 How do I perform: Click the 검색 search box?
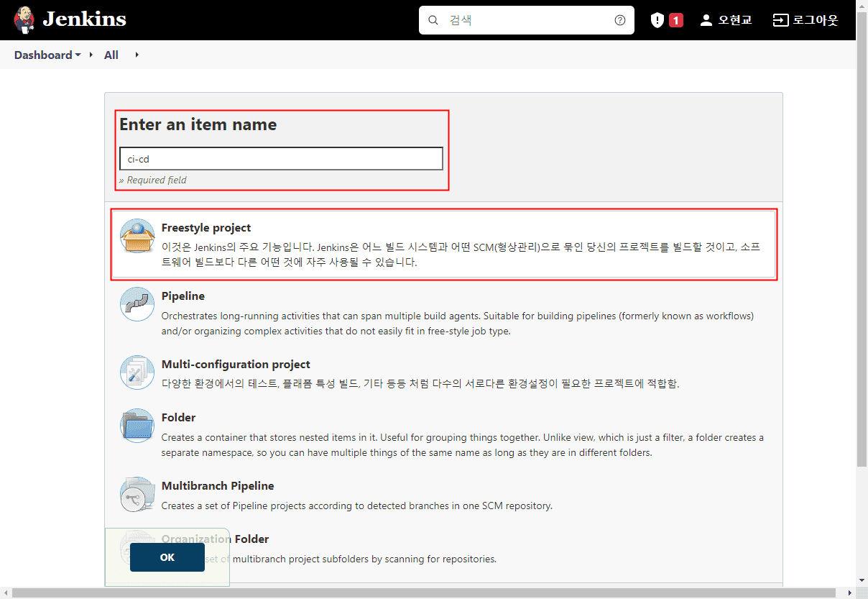coord(527,20)
